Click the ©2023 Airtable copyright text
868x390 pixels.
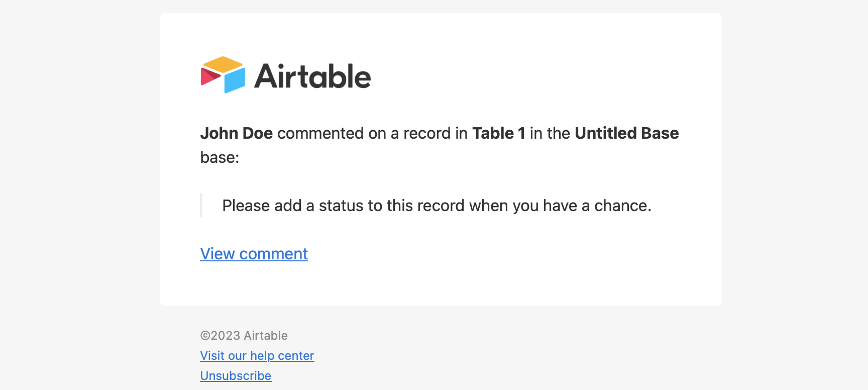(244, 336)
